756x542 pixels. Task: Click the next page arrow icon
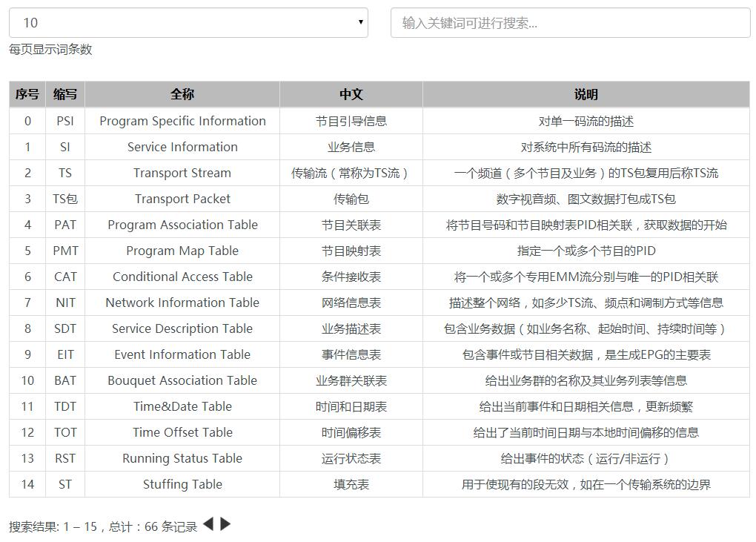pyautogui.click(x=226, y=524)
